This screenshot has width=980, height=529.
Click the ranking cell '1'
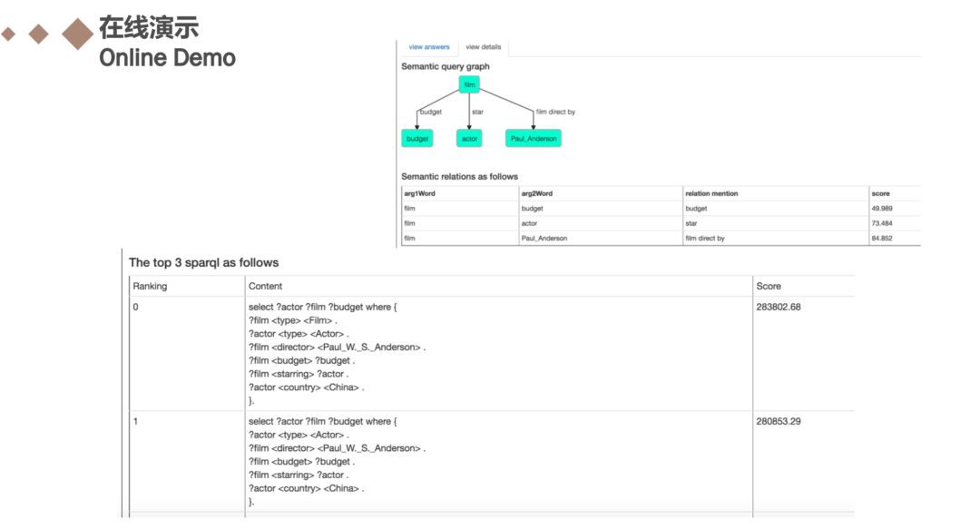click(135, 421)
